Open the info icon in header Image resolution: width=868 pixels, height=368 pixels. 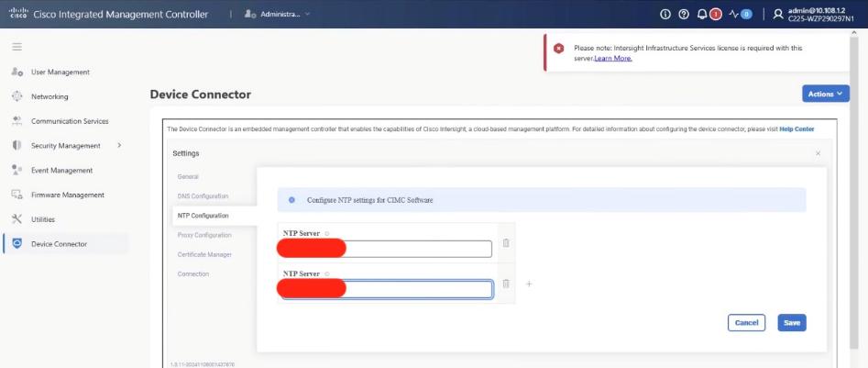tap(665, 15)
